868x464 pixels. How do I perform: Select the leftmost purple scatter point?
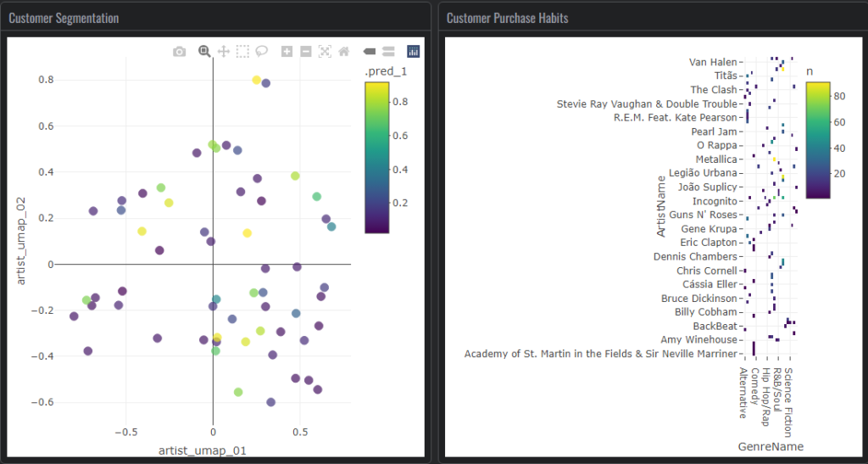(x=74, y=316)
